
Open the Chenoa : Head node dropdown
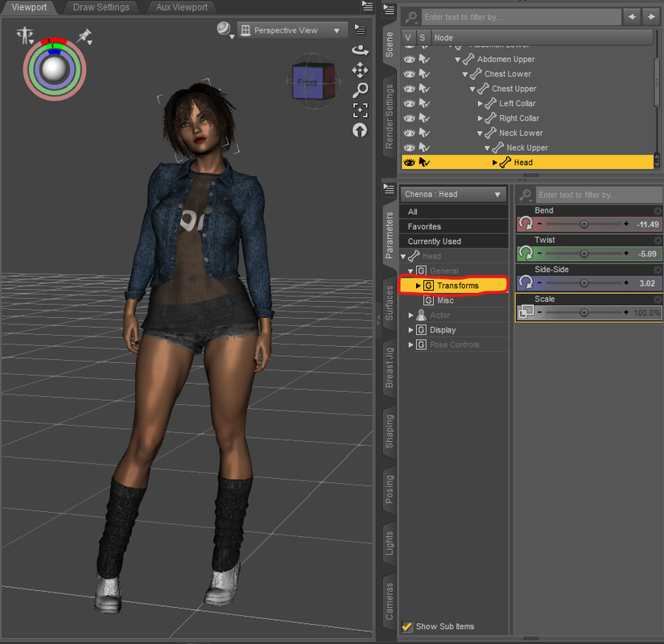[453, 195]
